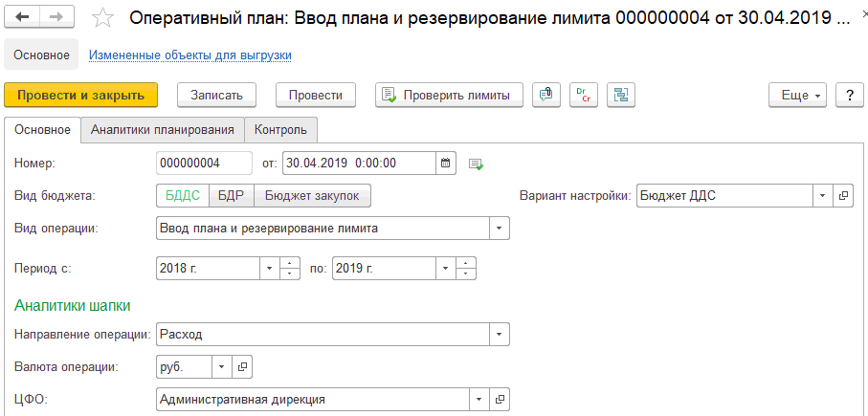Click Провести и закрыть button

tap(80, 95)
